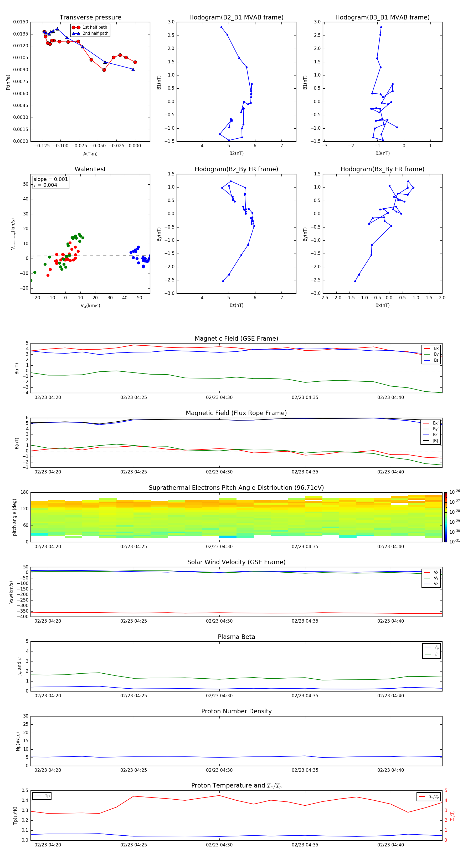Click the 'Tp' legend entry
The width and height of the screenshot is (473, 868).
[42, 796]
